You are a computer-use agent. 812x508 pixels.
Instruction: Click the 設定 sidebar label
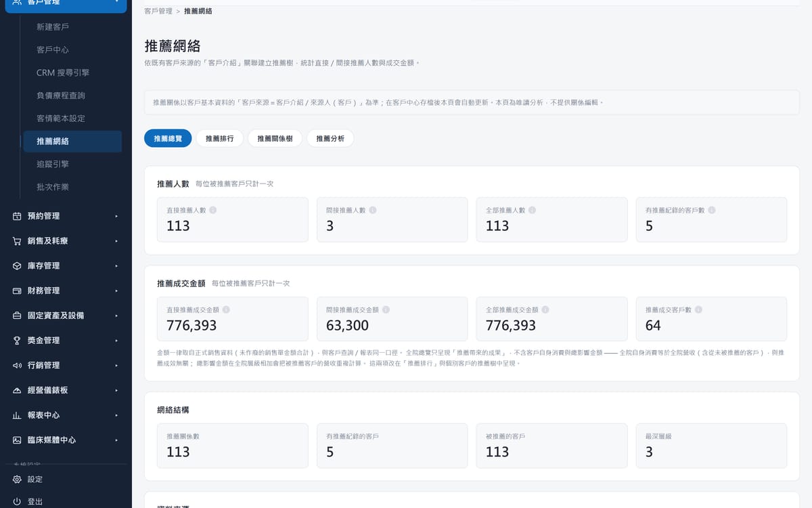(x=35, y=480)
